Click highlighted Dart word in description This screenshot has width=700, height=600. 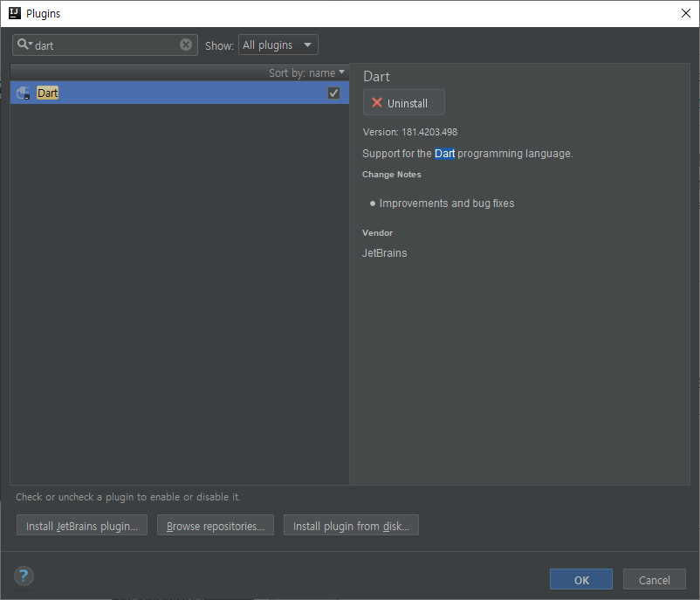[x=444, y=154]
